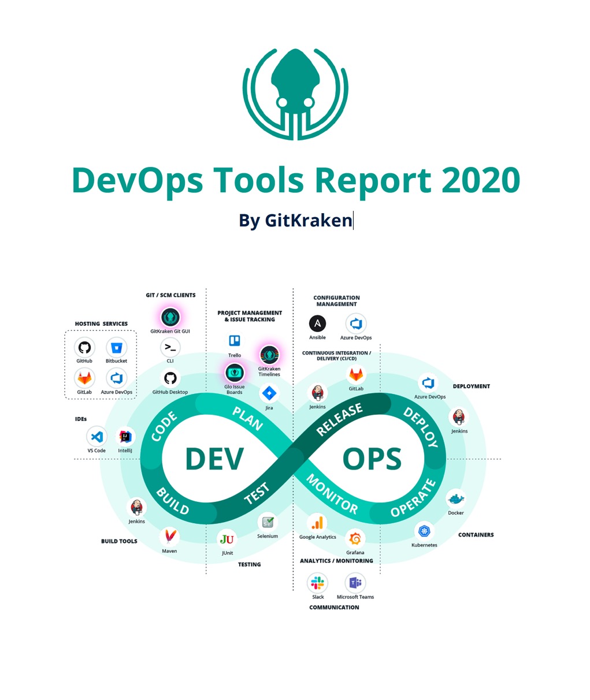Click 'CODE' on the infinity loop
The height and width of the screenshot is (700, 590).
click(x=164, y=427)
